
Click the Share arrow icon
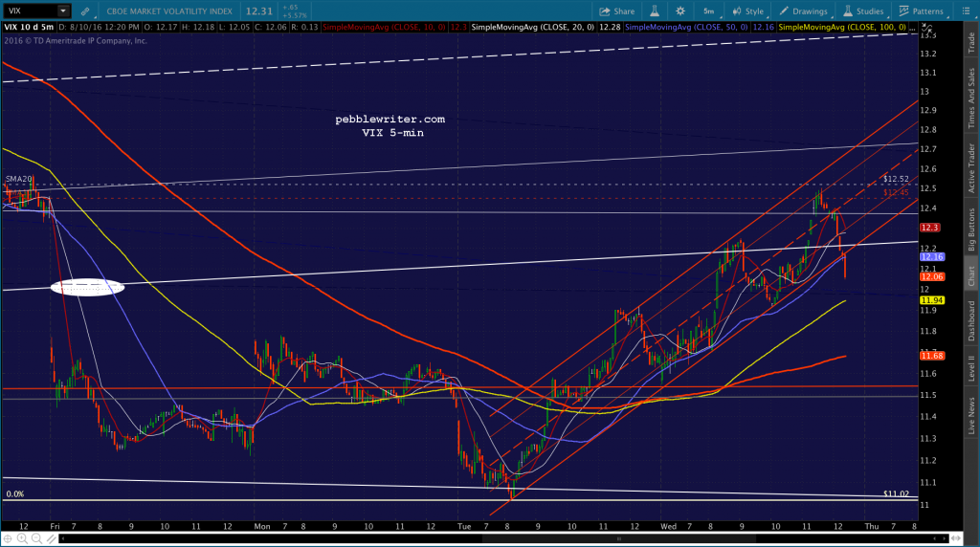tap(605, 11)
